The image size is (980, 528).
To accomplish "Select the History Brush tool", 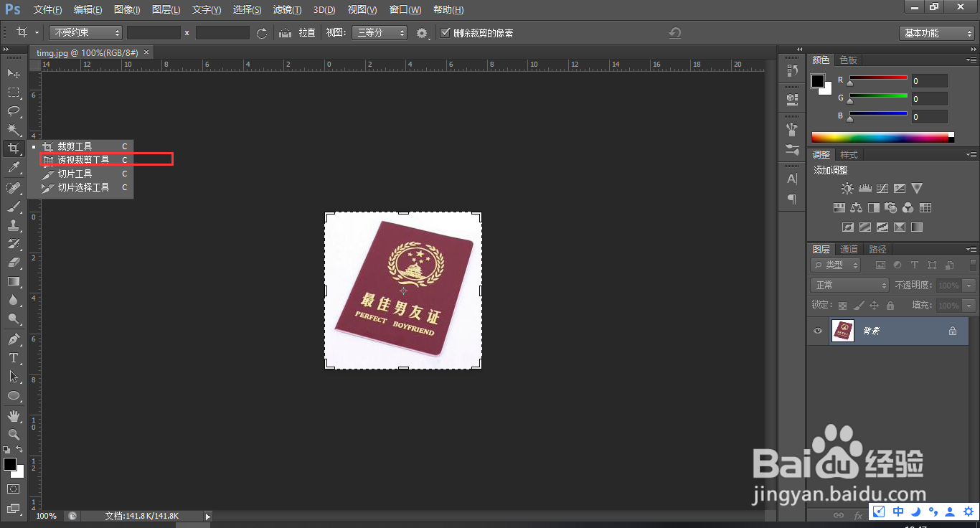I will click(x=13, y=244).
